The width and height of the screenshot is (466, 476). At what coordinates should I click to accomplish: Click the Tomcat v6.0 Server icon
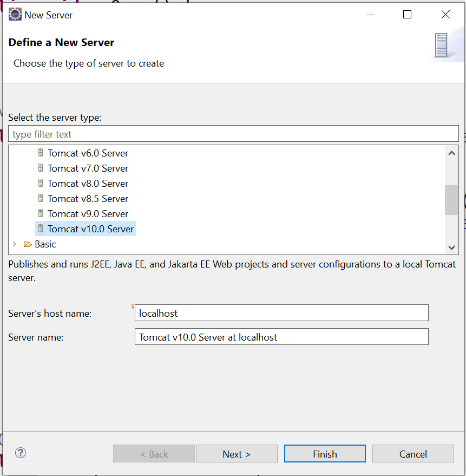41,153
